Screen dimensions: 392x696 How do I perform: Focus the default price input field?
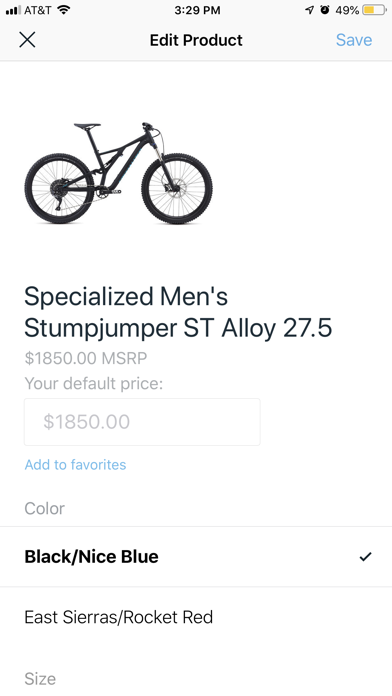(142, 422)
